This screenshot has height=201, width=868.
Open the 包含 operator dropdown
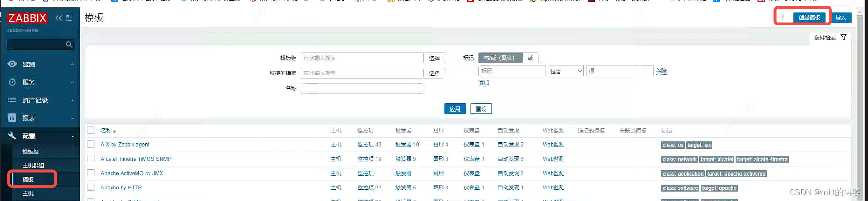pyautogui.click(x=566, y=71)
